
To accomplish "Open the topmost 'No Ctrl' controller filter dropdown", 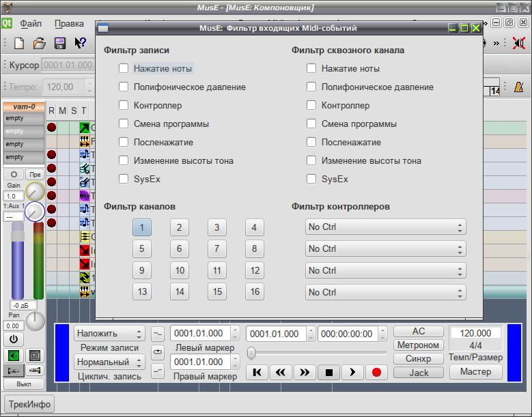I will (x=385, y=227).
